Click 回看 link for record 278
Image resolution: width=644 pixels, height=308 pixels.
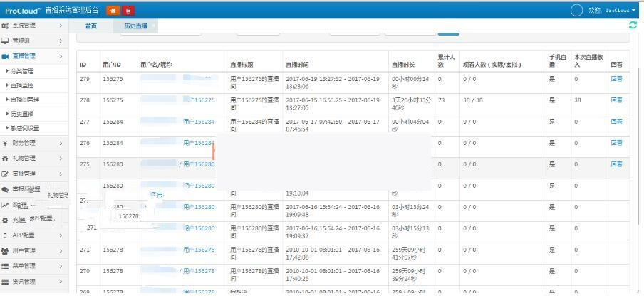616,100
